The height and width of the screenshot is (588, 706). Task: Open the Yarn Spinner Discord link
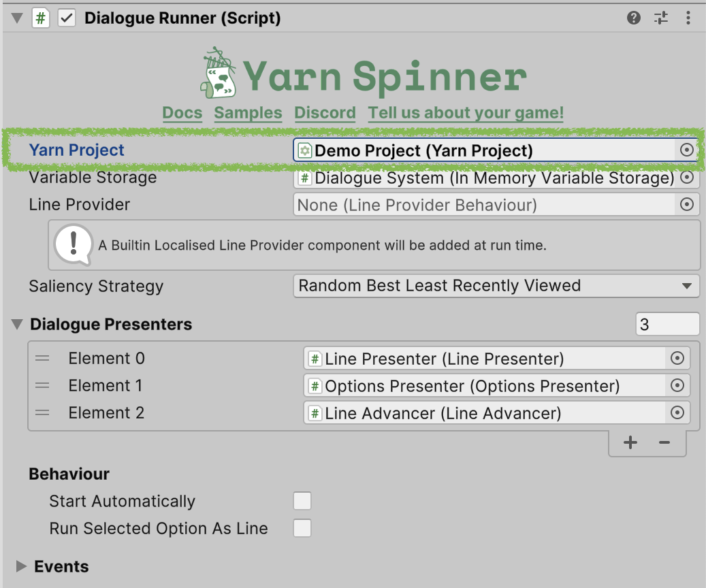click(325, 113)
